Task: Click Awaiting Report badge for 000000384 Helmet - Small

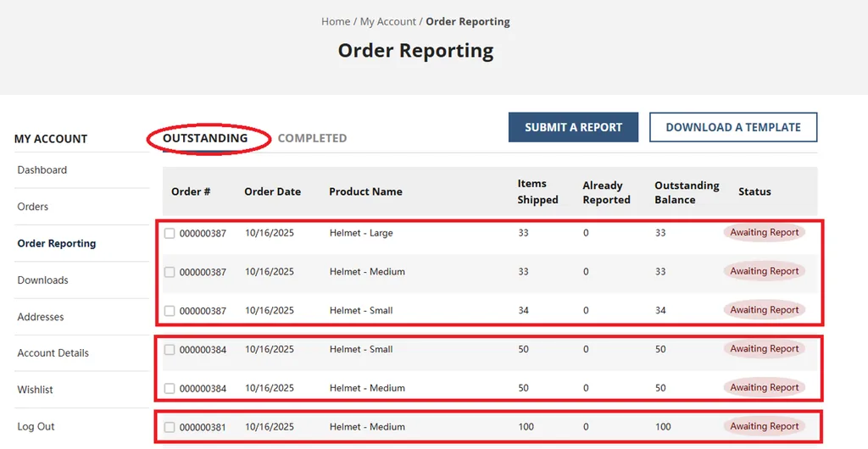Action: (764, 348)
